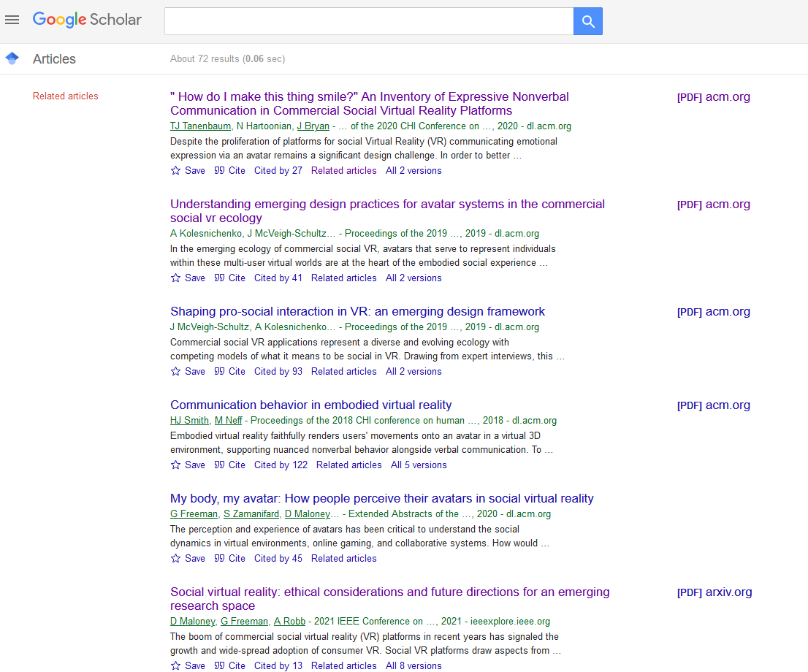Open PDF acm.org link for "How do I make this thing smile"
This screenshot has width=808, height=672.
tap(714, 97)
